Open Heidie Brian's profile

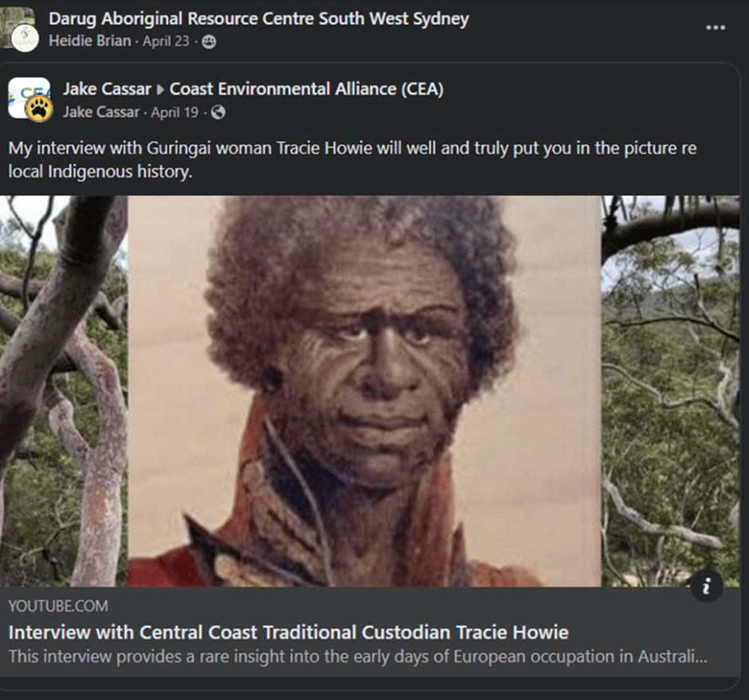coord(90,41)
